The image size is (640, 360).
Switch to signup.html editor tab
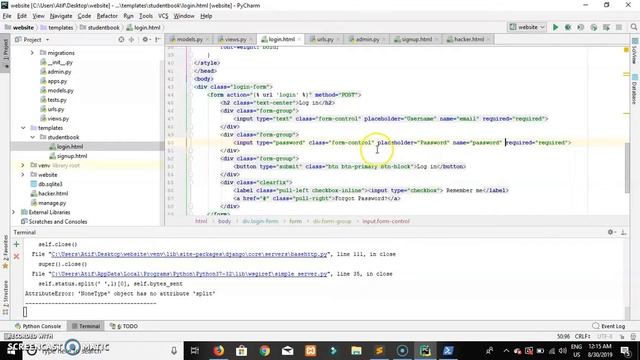[416, 40]
